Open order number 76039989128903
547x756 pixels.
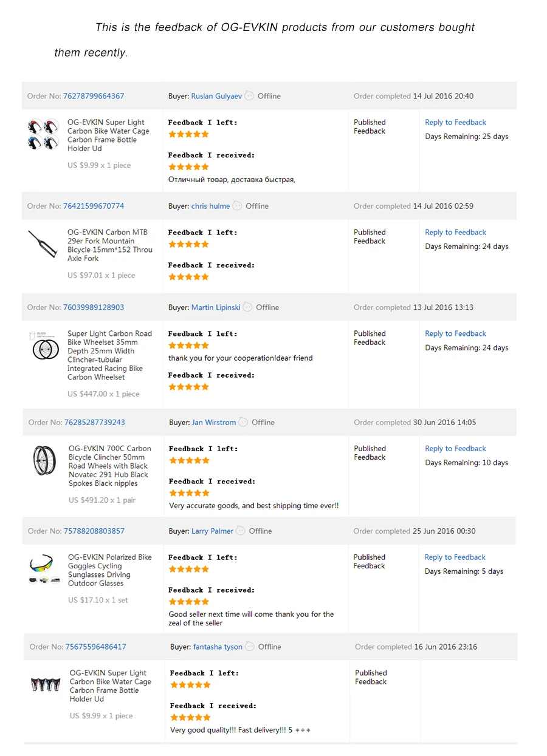click(94, 307)
